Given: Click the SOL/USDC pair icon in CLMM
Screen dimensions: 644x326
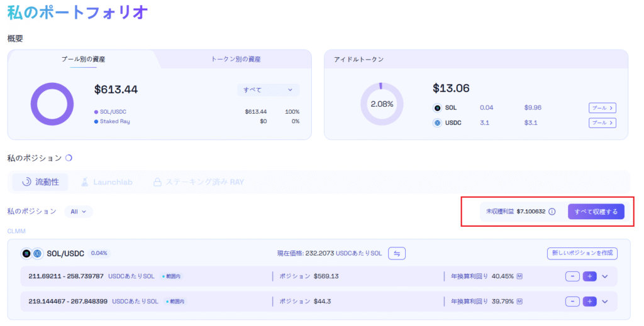Looking at the screenshot, I should click(31, 253).
